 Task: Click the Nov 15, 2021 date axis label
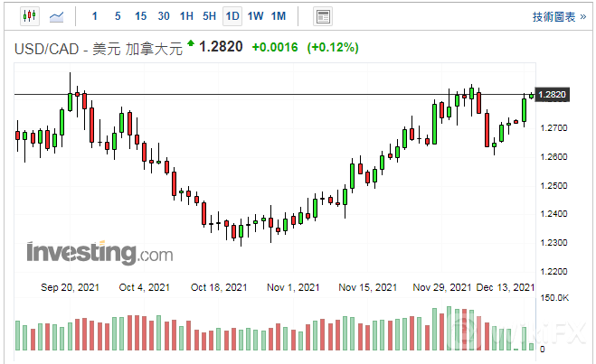coord(367,287)
